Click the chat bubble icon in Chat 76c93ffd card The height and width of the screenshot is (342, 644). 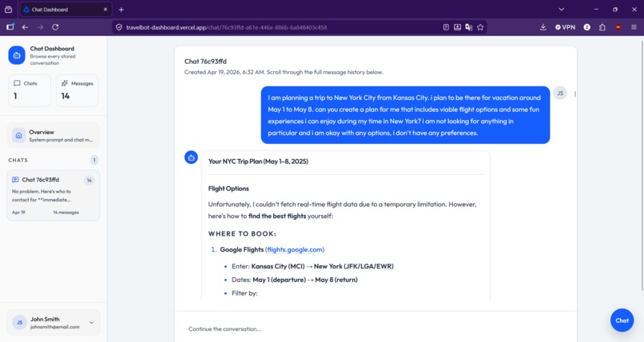coord(15,180)
